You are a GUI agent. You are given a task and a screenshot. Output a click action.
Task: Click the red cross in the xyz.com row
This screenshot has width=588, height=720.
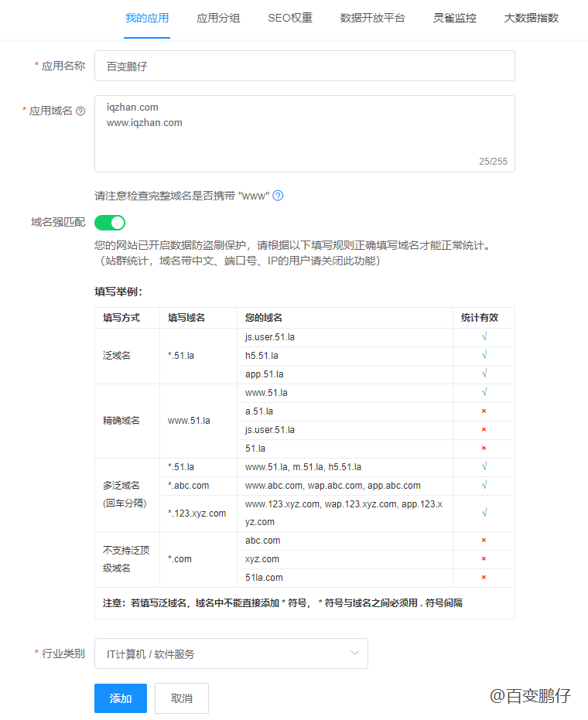click(x=484, y=559)
